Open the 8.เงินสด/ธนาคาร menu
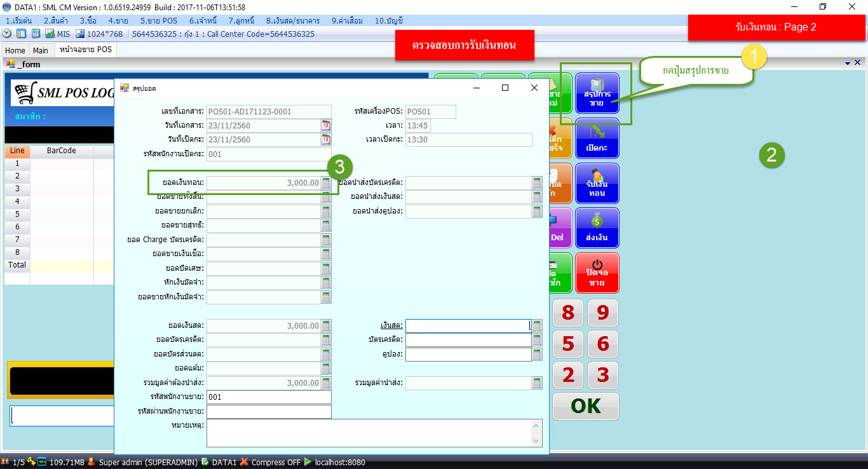The image size is (868, 469). (x=294, y=20)
